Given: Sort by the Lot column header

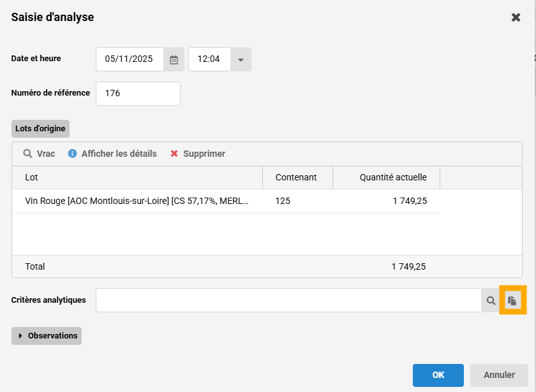Looking at the screenshot, I should (137, 177).
